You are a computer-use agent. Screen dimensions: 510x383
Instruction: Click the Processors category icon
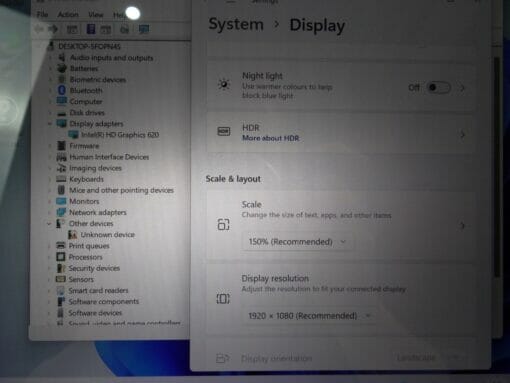61,257
